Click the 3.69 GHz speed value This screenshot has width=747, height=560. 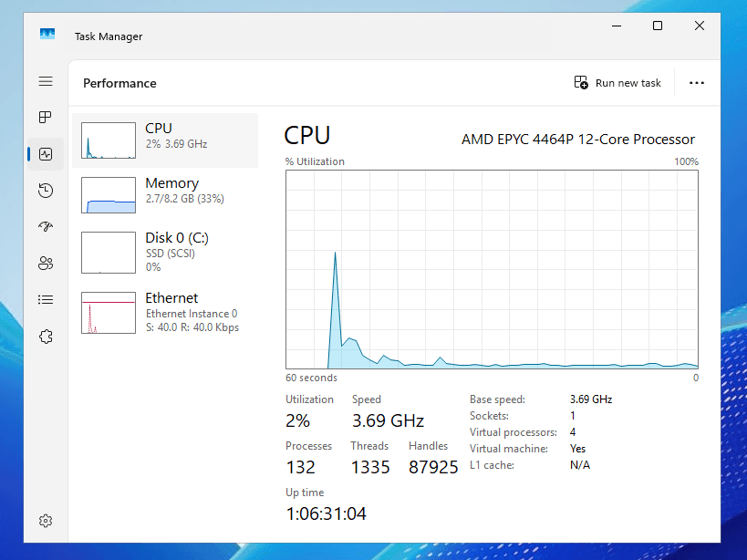[388, 421]
